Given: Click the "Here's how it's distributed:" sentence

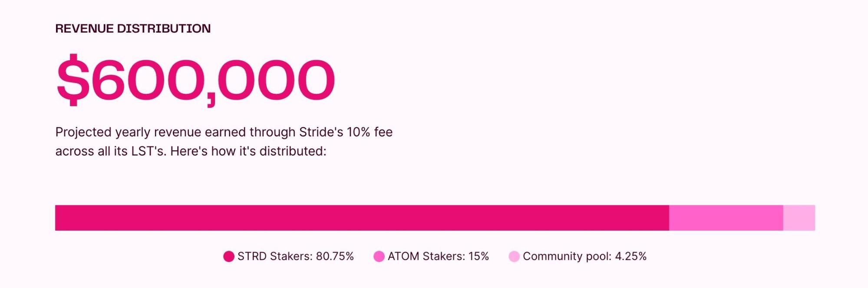Looking at the screenshot, I should (248, 151).
